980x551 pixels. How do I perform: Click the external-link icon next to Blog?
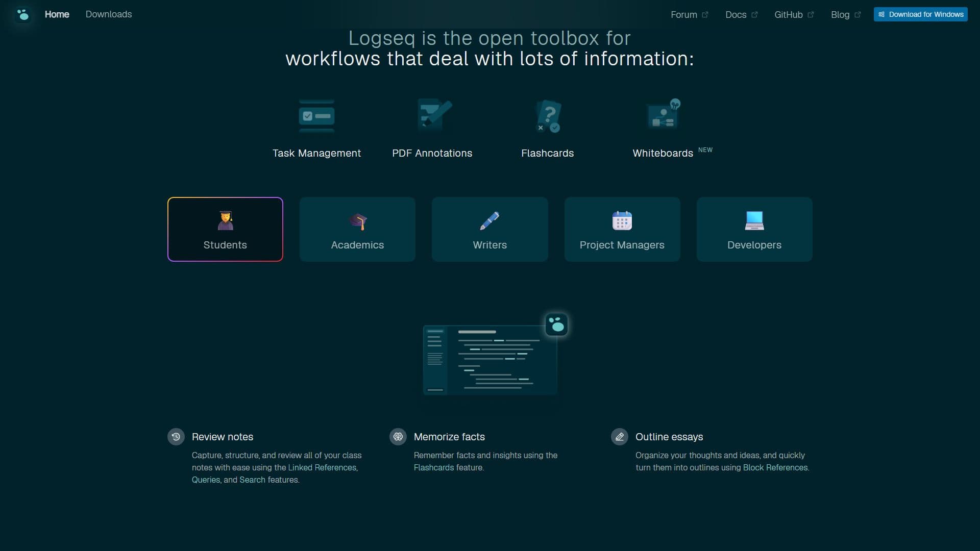[858, 15]
